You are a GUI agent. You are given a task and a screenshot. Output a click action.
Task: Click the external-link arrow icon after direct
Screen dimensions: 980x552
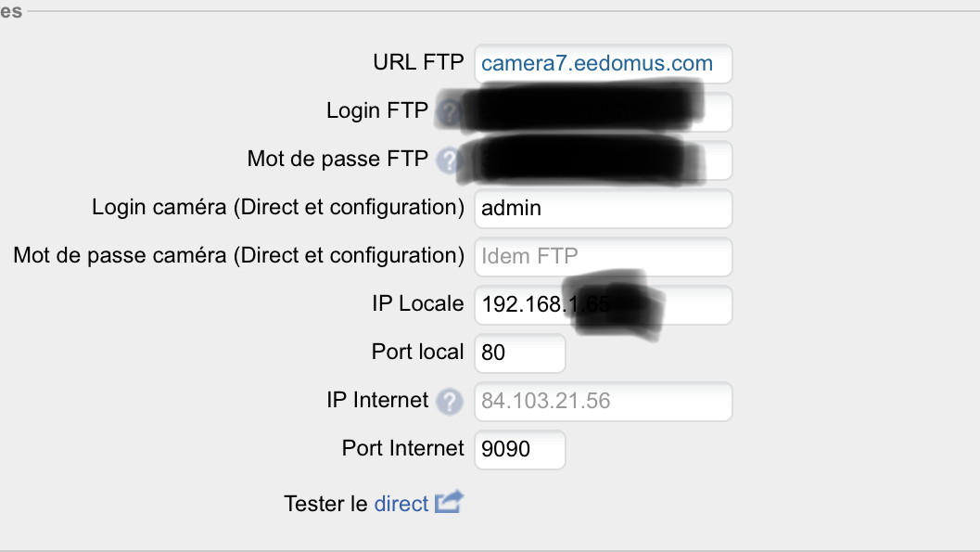(x=449, y=502)
